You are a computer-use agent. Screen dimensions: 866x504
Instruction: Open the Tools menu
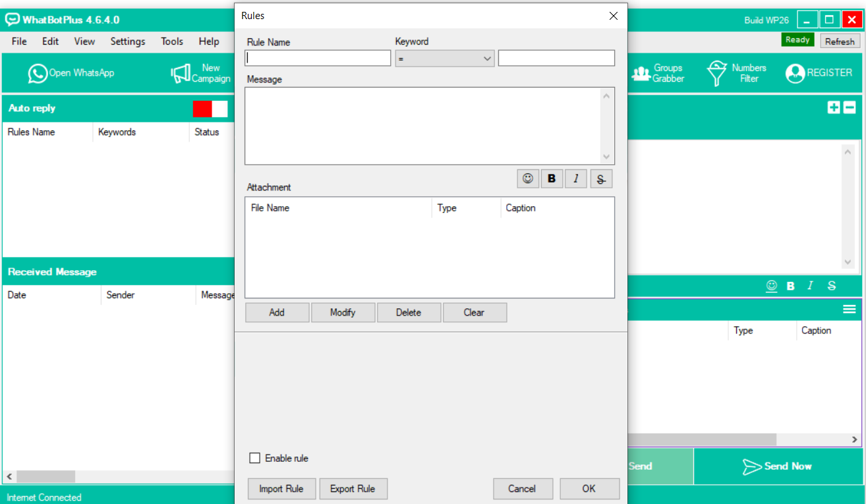pos(171,41)
